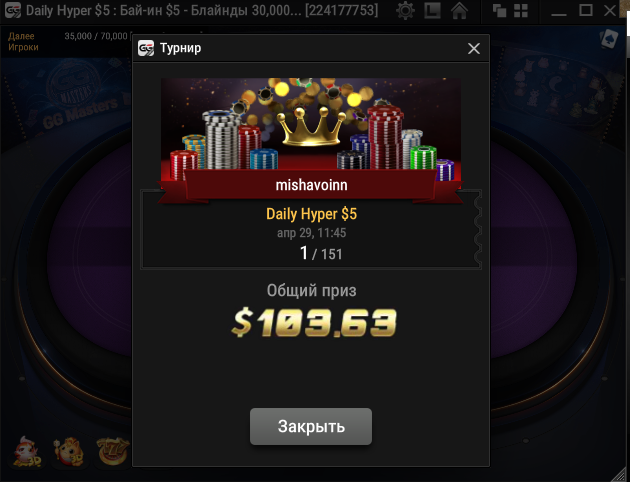Click the GG icon in dialog header

(146, 48)
